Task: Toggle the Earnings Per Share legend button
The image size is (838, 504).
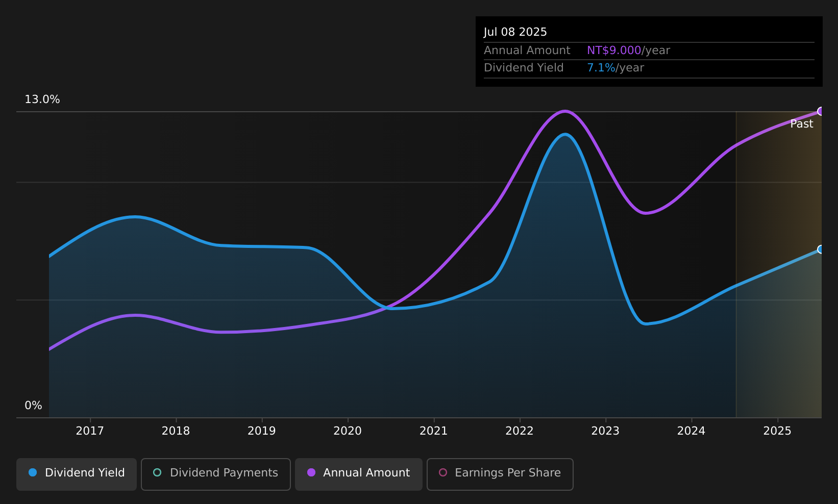Action: pyautogui.click(x=500, y=474)
